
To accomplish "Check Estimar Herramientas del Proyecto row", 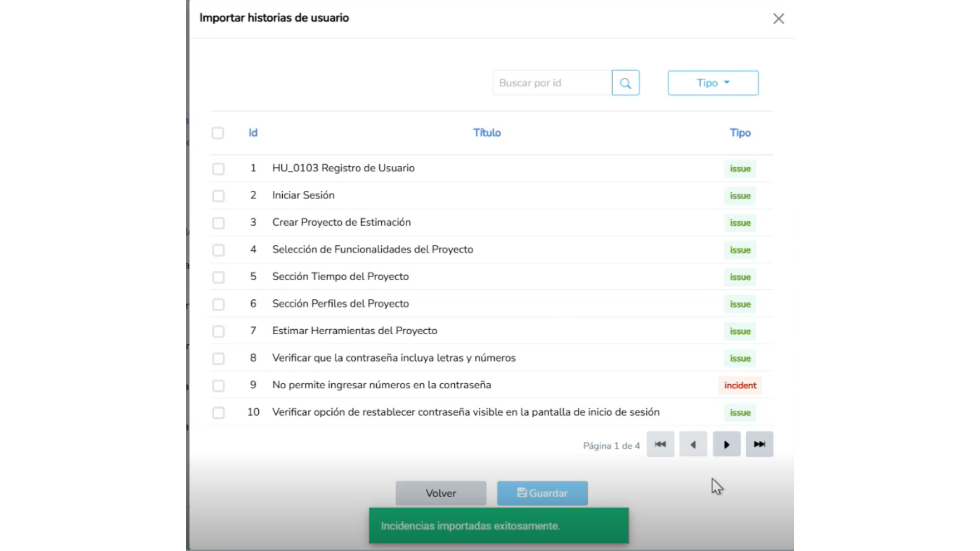I will (218, 332).
